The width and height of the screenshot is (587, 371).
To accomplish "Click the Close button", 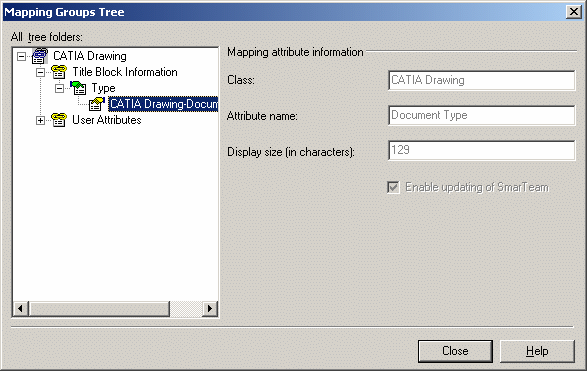I will [455, 351].
